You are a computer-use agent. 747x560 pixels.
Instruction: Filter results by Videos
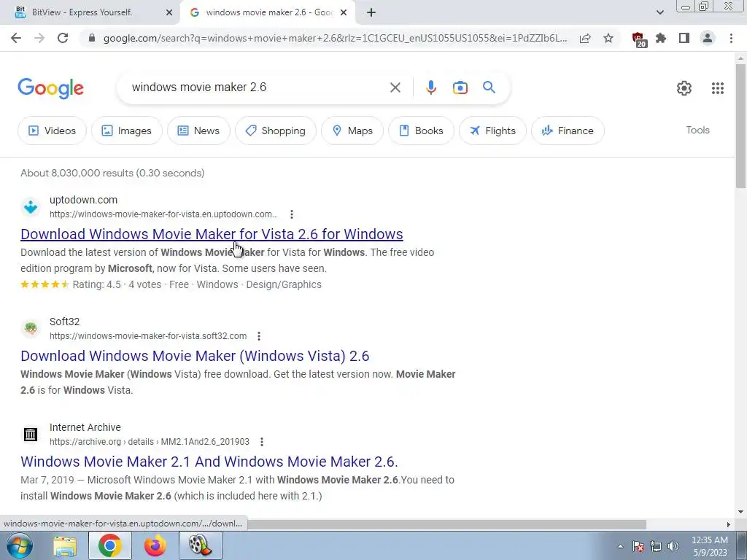(x=52, y=131)
